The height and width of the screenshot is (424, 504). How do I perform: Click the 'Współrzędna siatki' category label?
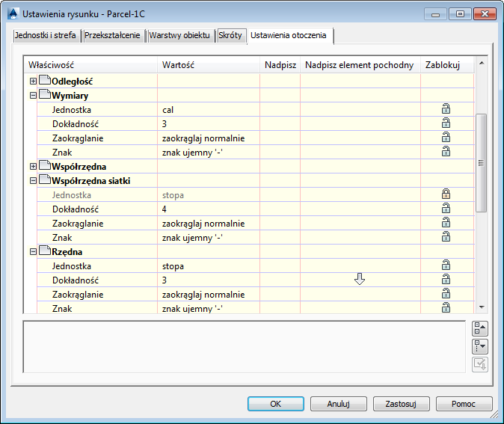click(x=91, y=181)
